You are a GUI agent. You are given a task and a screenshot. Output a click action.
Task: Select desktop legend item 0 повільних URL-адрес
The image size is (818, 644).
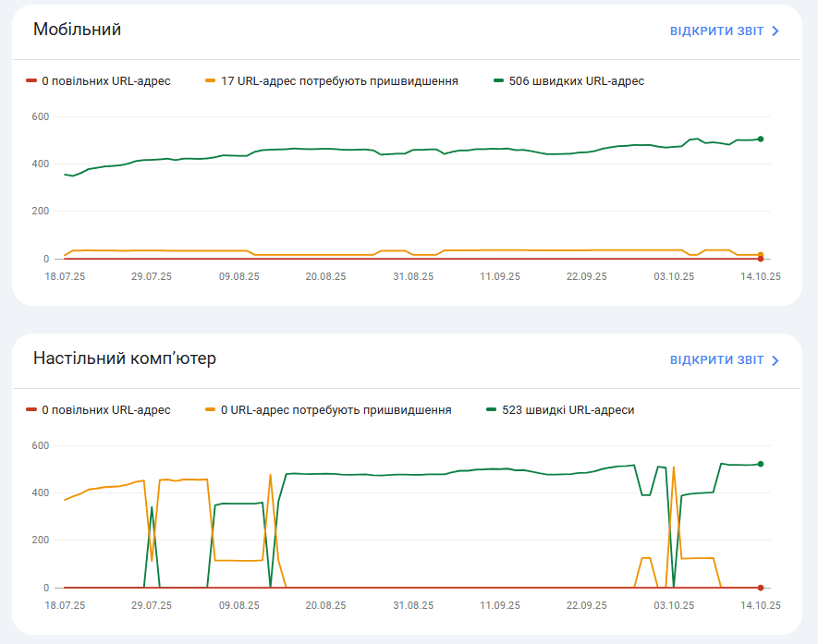tap(99, 410)
